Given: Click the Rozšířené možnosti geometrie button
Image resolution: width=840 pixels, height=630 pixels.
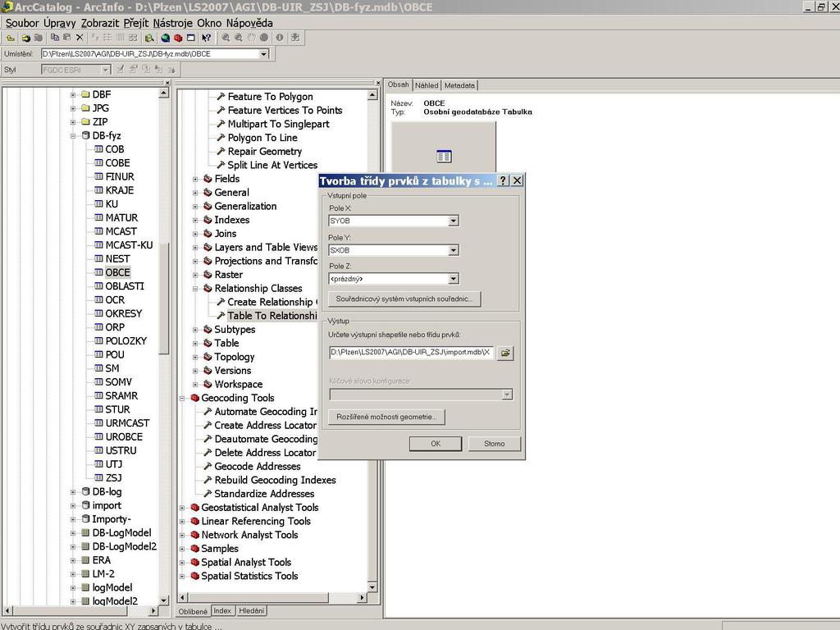Looking at the screenshot, I should click(387, 417).
